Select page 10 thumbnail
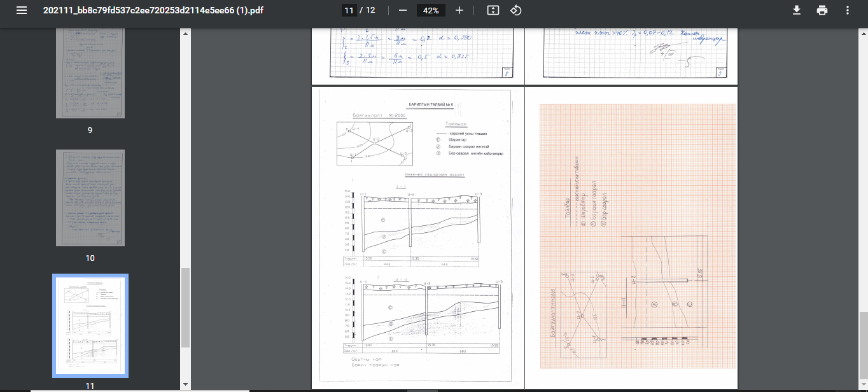This screenshot has width=868, height=392. 90,198
